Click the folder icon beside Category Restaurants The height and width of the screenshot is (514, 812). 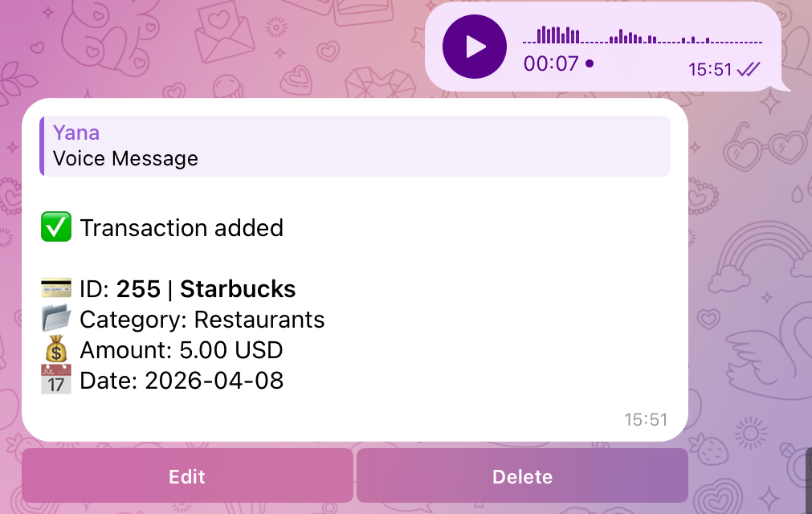click(55, 319)
